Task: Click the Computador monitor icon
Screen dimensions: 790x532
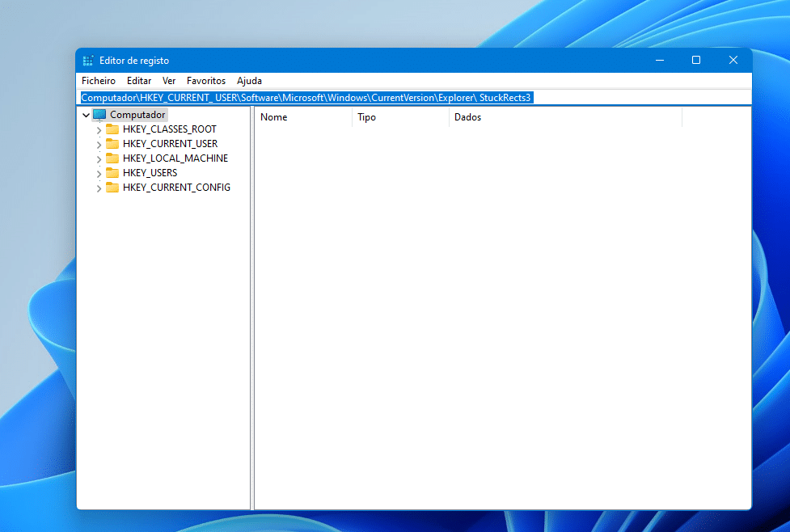Action: point(99,115)
